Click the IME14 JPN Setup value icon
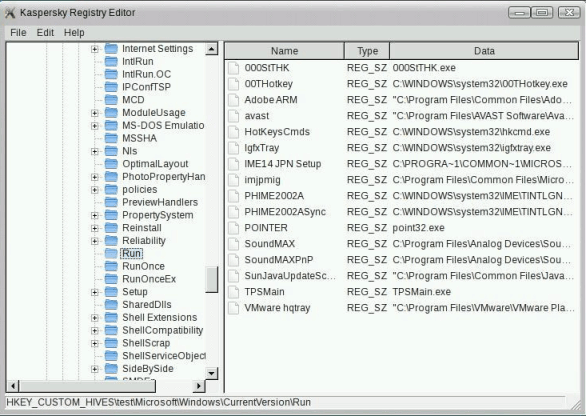The height and width of the screenshot is (416, 586). 234,164
